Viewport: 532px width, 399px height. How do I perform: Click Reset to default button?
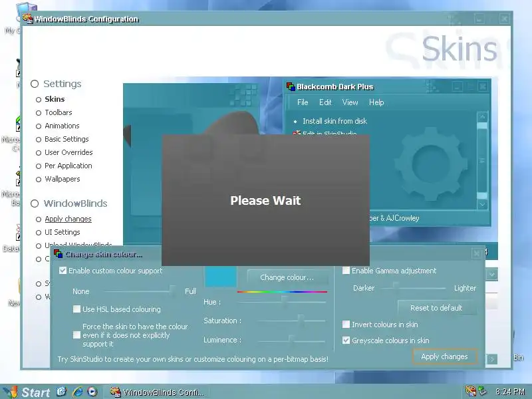click(436, 308)
